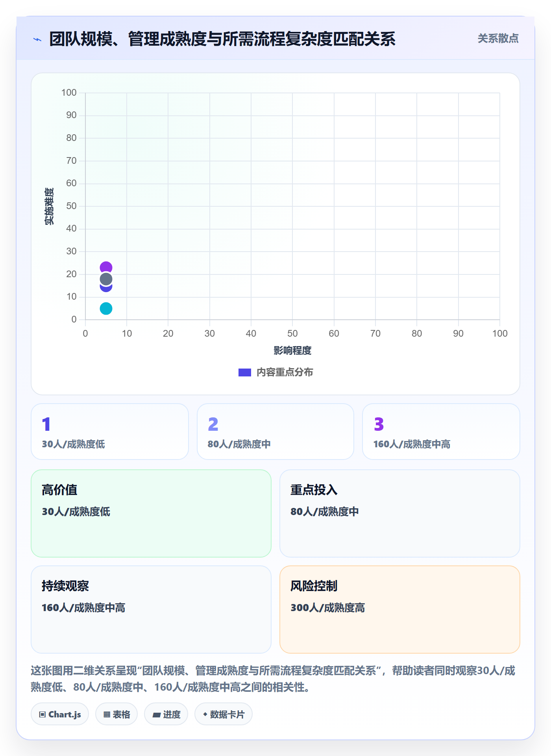Click the Chart.js tag

click(x=60, y=714)
